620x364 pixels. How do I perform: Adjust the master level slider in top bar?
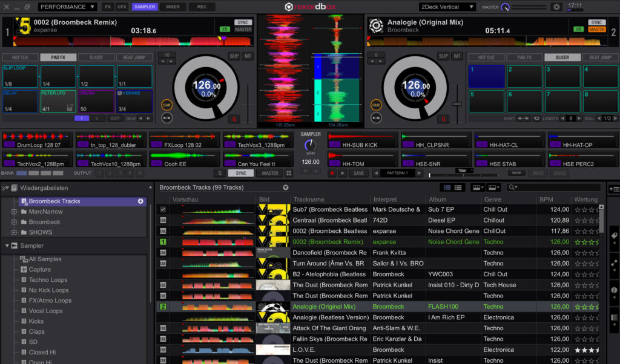coord(529,7)
